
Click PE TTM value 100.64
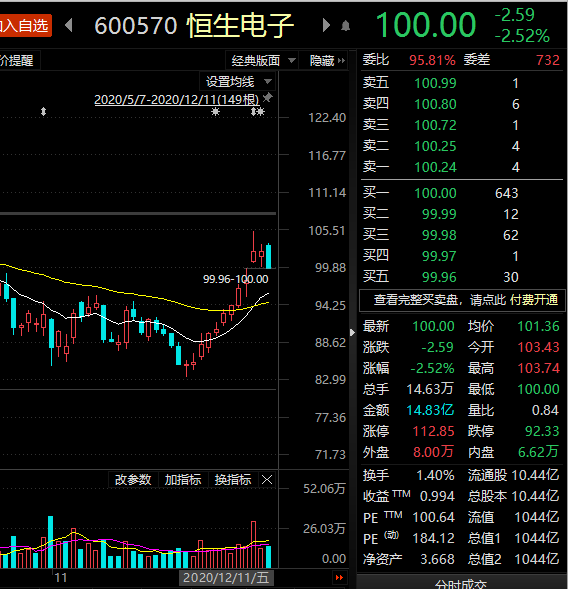click(x=434, y=518)
